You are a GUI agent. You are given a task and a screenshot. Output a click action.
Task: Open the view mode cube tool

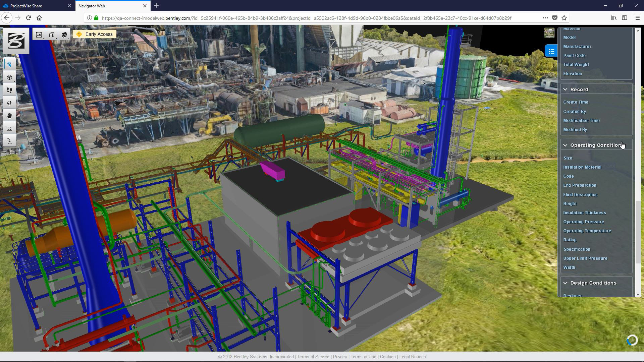coord(51,34)
